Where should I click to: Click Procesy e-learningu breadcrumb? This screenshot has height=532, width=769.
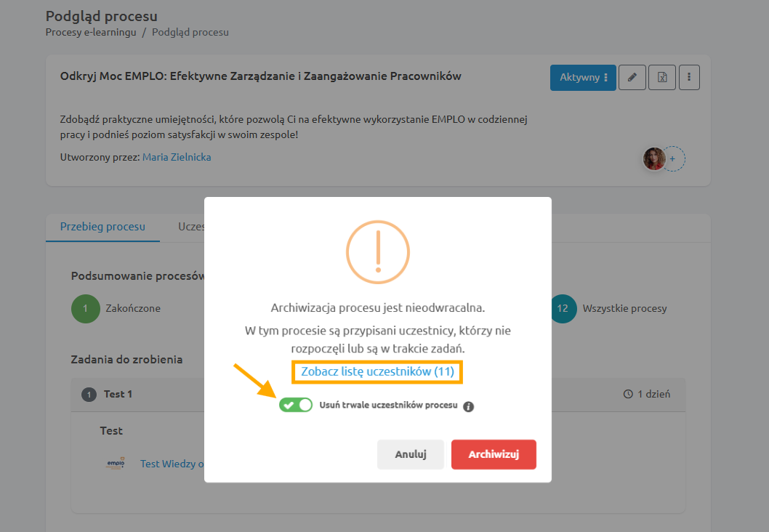click(91, 33)
